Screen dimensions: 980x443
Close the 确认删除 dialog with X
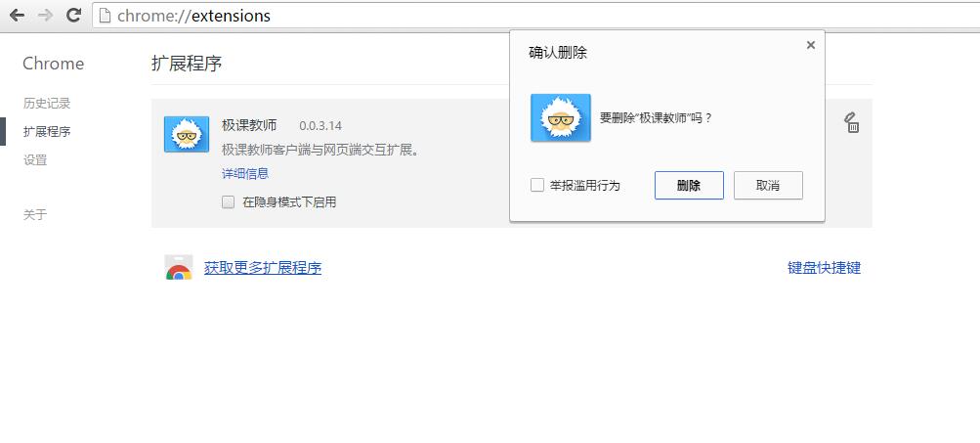[811, 45]
